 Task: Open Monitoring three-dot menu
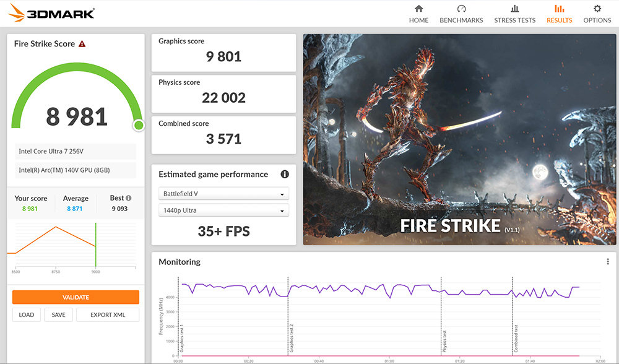[x=608, y=262]
